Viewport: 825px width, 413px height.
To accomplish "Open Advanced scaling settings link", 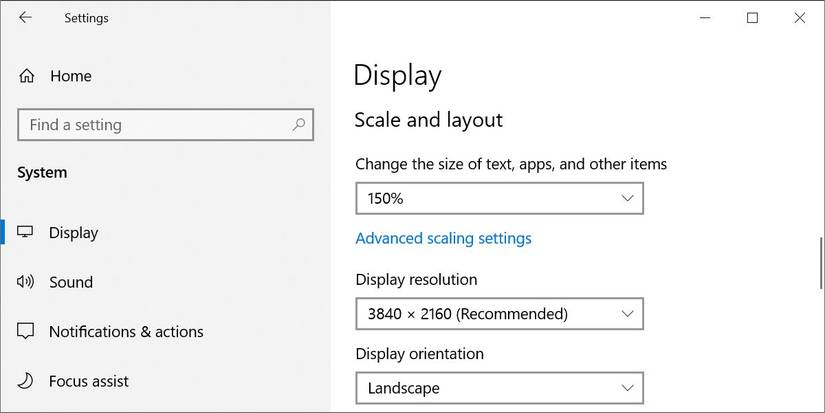I will (x=443, y=238).
